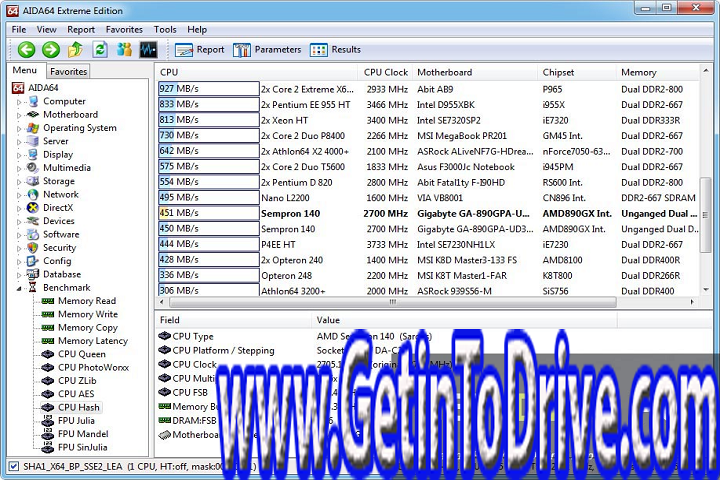Image resolution: width=720 pixels, height=480 pixels.
Task: Open the View menu
Action: (47, 29)
